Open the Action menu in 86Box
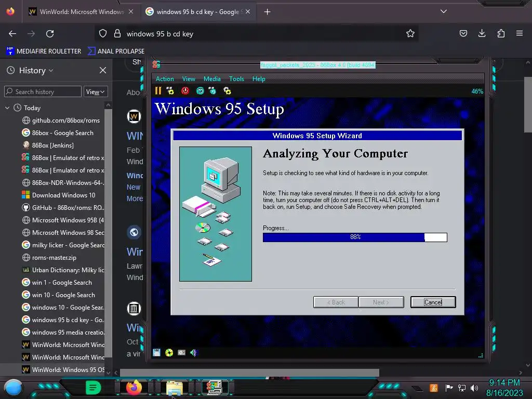The height and width of the screenshot is (399, 532). click(165, 79)
